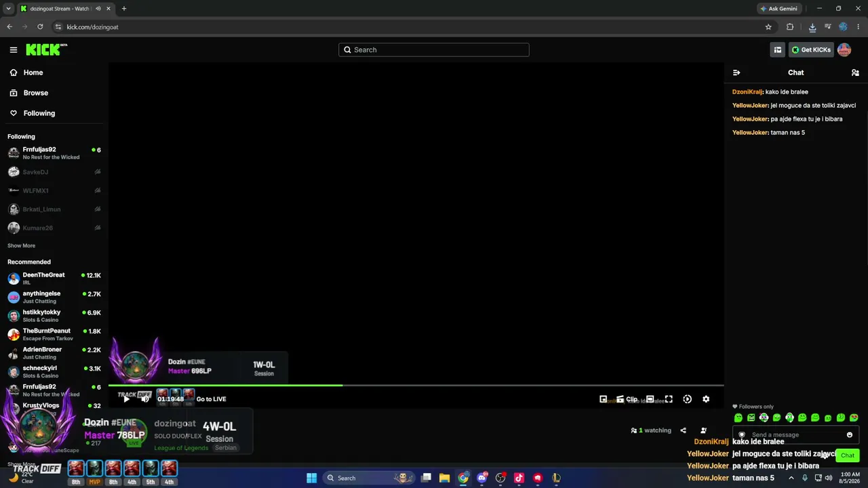Play the stream video

[126, 399]
